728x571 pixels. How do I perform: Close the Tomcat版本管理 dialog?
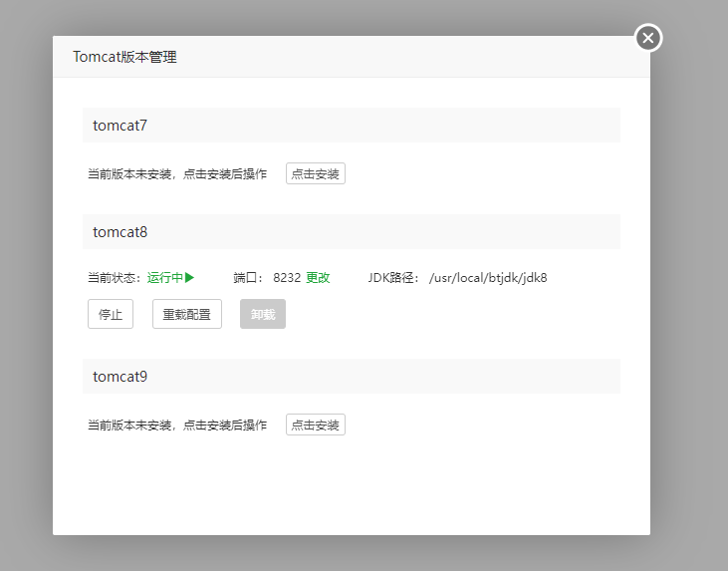click(648, 38)
